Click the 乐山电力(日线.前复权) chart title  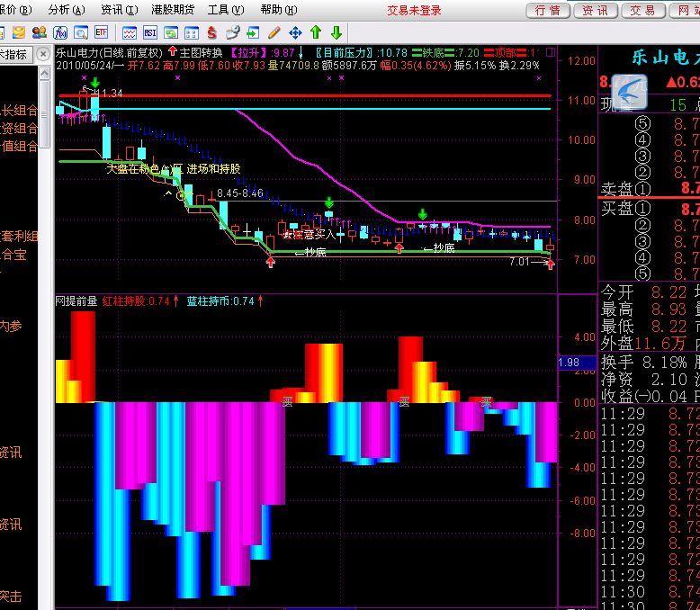(x=109, y=53)
